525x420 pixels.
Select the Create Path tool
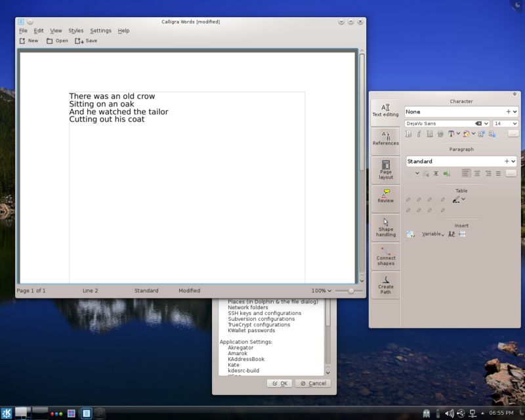click(x=385, y=284)
